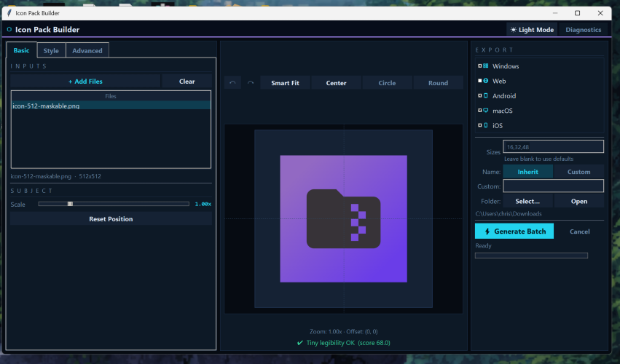
Task: Open the Diagnostics view
Action: click(584, 30)
